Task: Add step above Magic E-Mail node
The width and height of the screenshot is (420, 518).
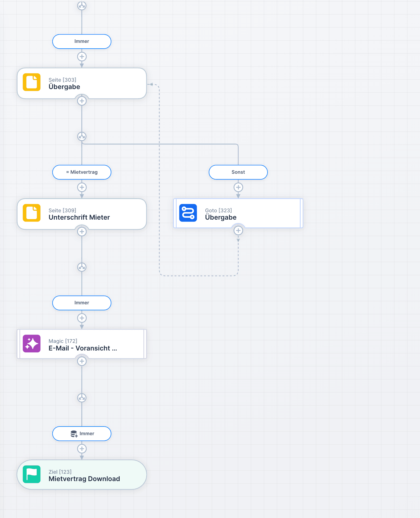Action: click(x=82, y=318)
